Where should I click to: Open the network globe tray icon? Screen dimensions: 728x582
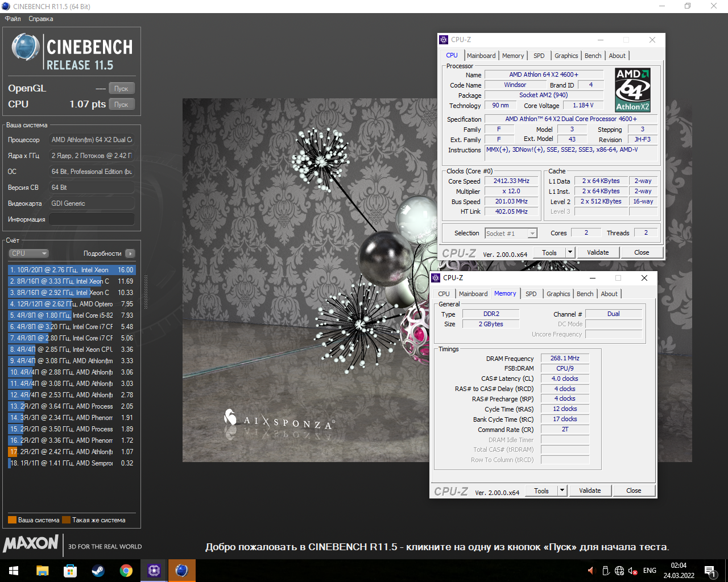619,571
